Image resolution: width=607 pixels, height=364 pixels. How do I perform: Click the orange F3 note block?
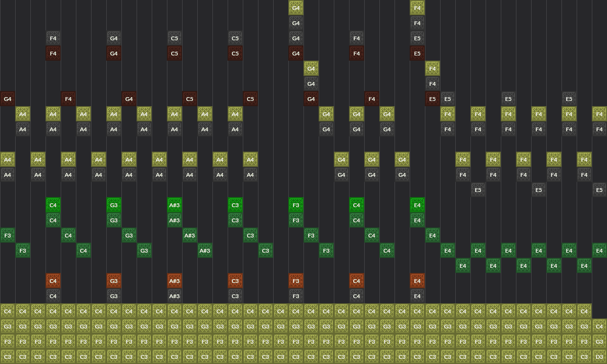[296, 281]
